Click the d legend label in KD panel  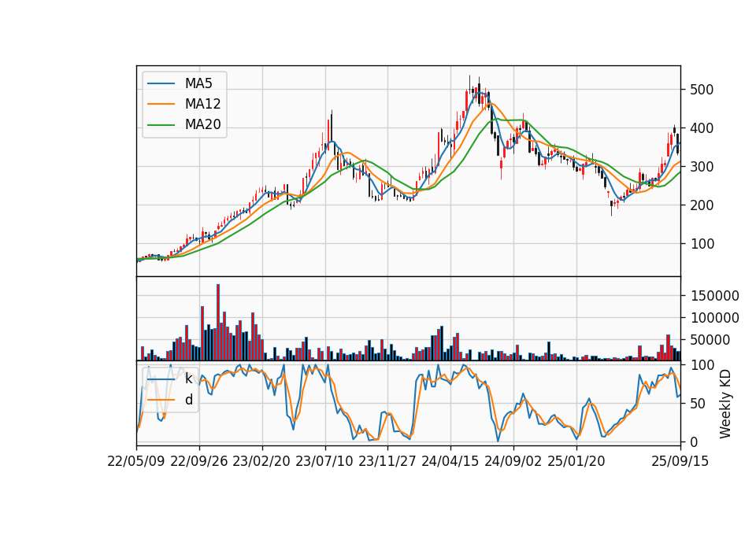click(x=188, y=400)
